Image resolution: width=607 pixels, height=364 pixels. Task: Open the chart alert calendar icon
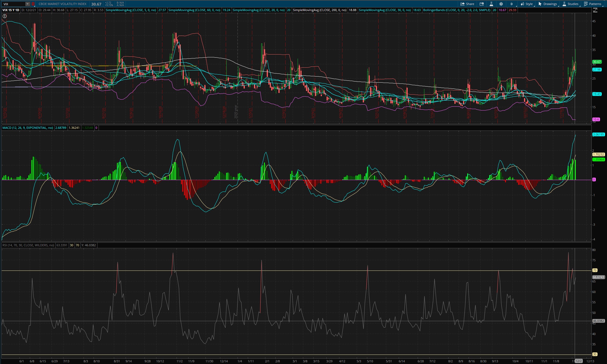482,4
